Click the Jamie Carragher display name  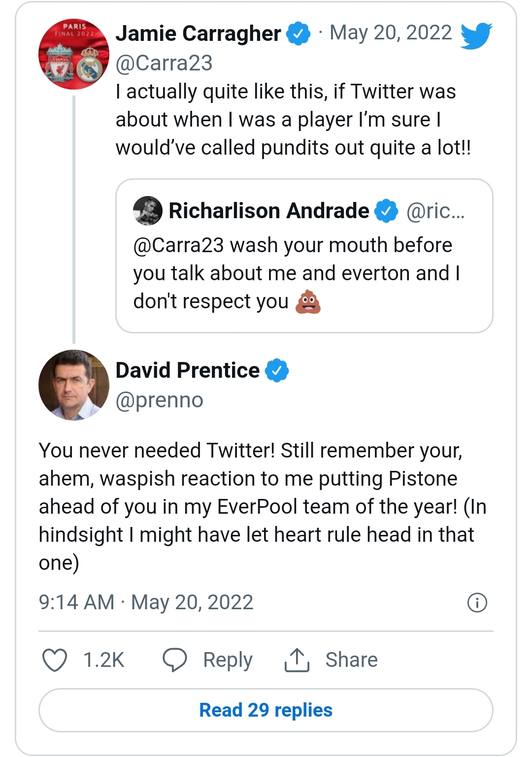tap(198, 33)
